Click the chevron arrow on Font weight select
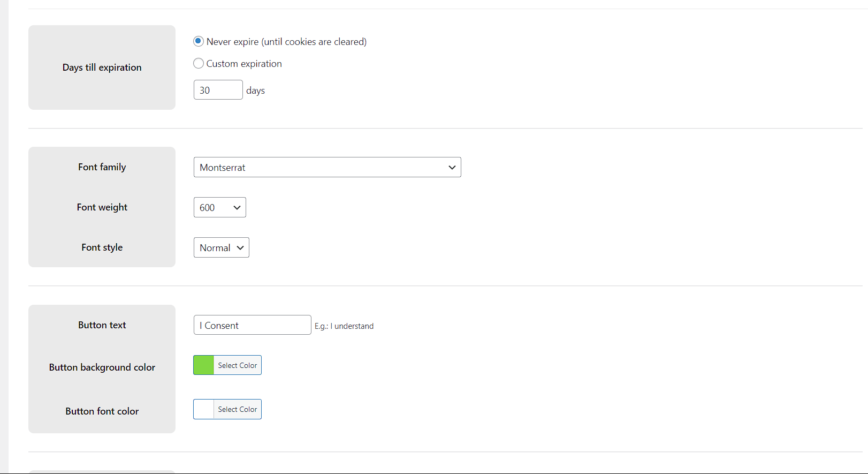This screenshot has width=868, height=474. click(237, 207)
